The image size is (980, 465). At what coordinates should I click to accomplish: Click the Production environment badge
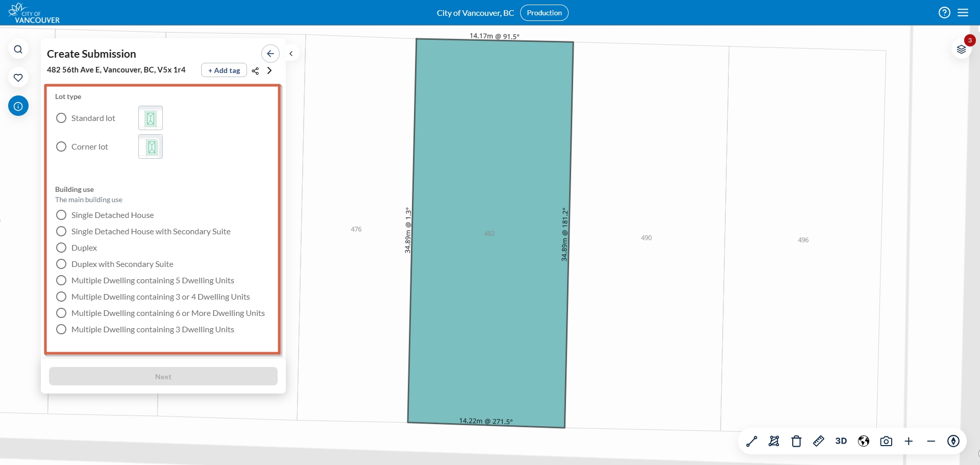(x=544, y=13)
